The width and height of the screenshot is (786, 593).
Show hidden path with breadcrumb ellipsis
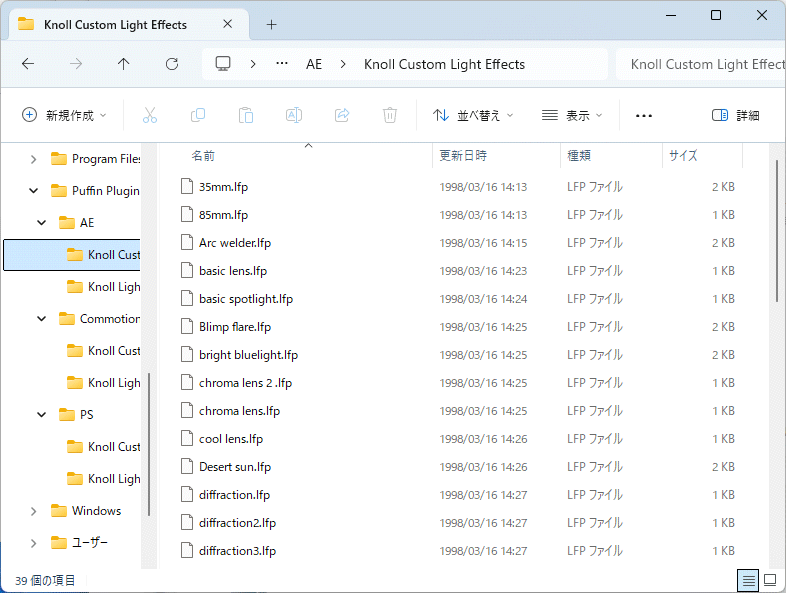[x=282, y=64]
